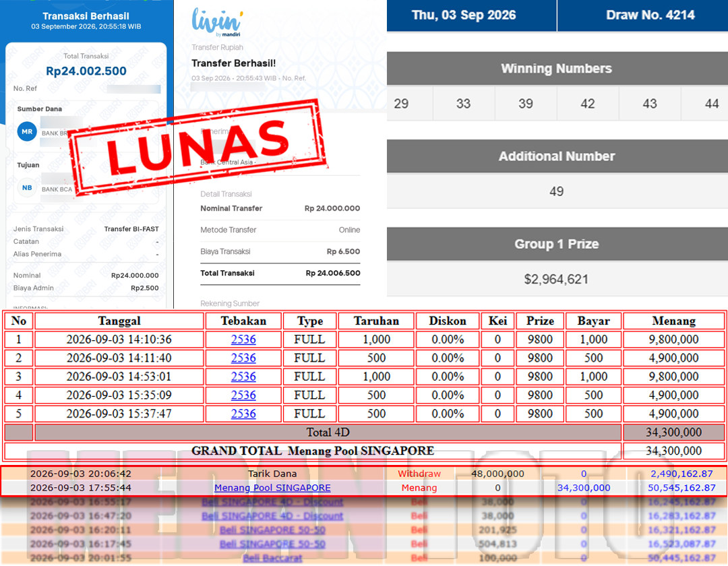
Task: Click additional number 49
Action: pyautogui.click(x=556, y=191)
